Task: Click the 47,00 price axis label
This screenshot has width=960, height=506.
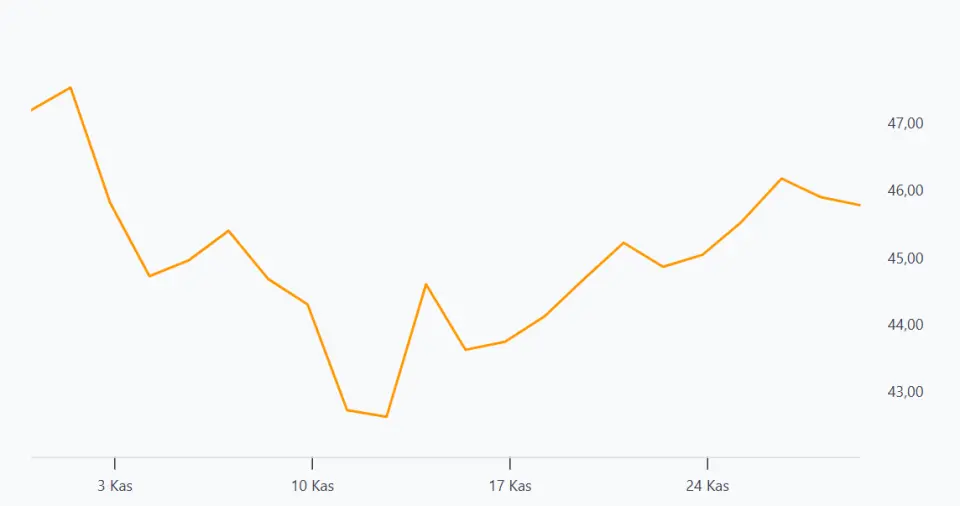Action: pos(905,123)
